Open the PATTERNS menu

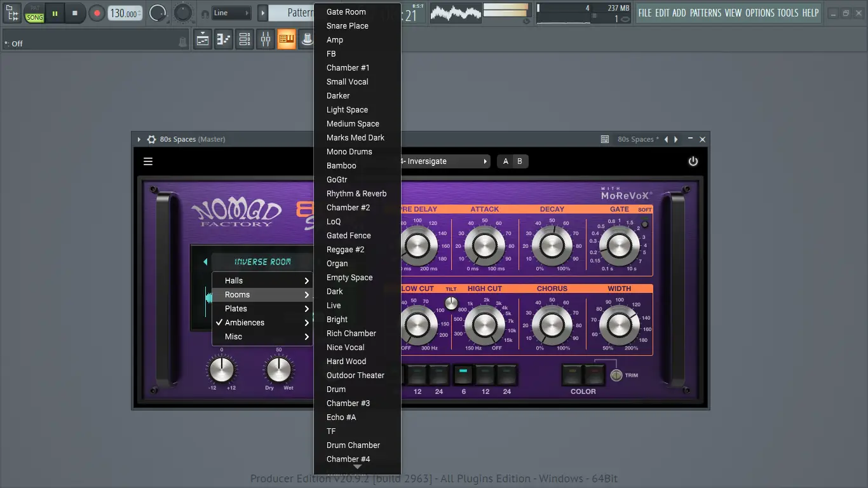pos(705,13)
